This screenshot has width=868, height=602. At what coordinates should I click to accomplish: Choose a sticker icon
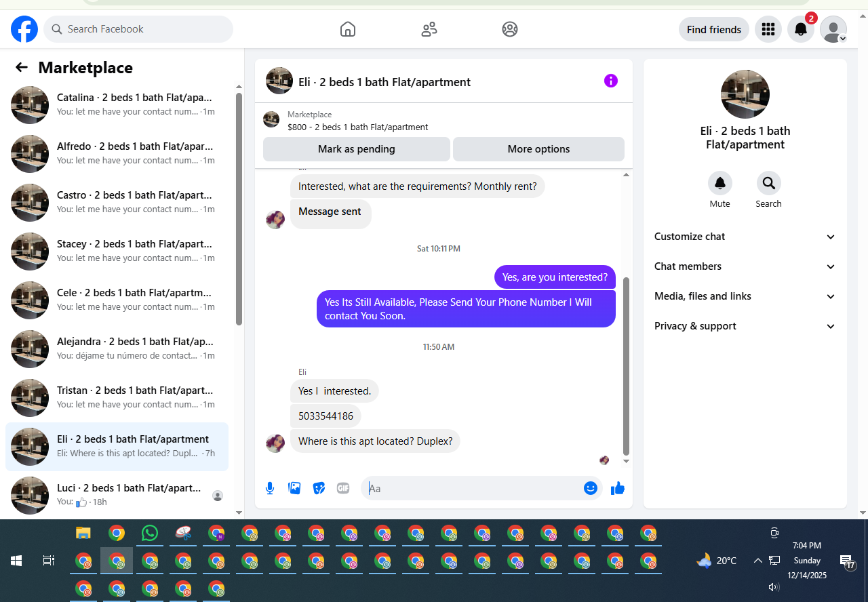coord(319,488)
